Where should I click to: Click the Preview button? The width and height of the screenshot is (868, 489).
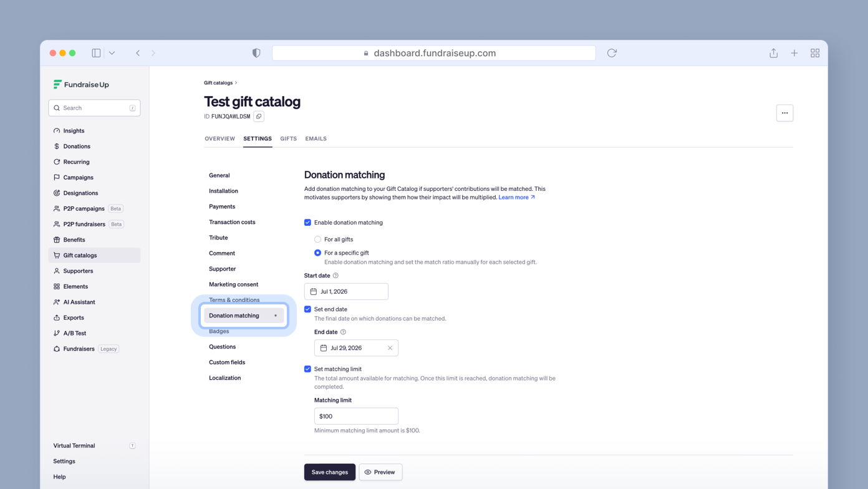click(380, 472)
